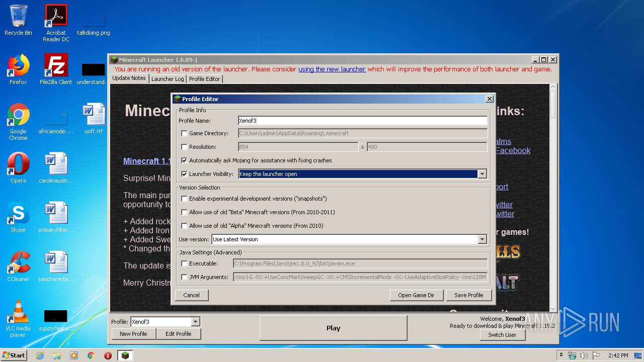Cancel the Profile Editor dialog
The image size is (644, 362).
coord(191,295)
